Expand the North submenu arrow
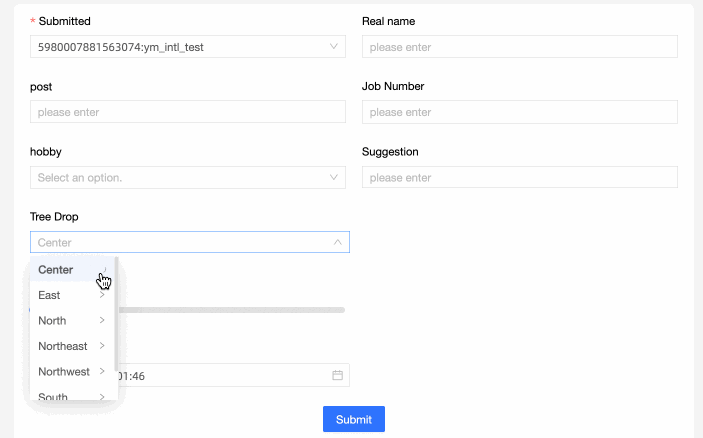This screenshot has width=703, height=438. pyautogui.click(x=102, y=320)
